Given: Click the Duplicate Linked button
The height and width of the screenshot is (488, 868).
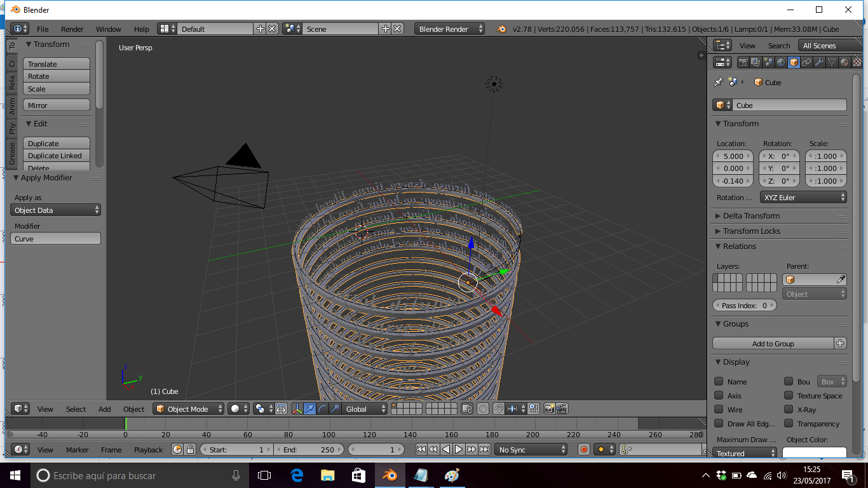Looking at the screenshot, I should [x=57, y=156].
